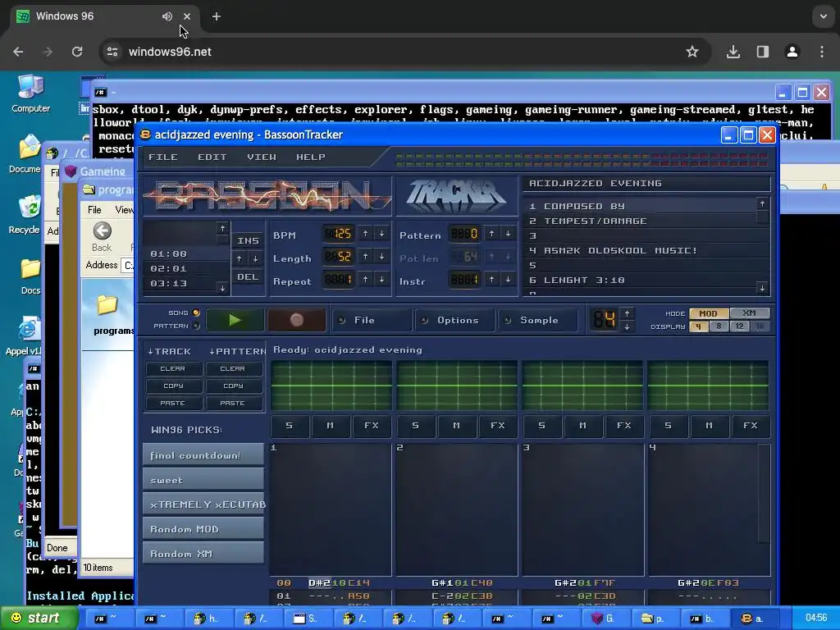Move song position list up arrow

222,229
